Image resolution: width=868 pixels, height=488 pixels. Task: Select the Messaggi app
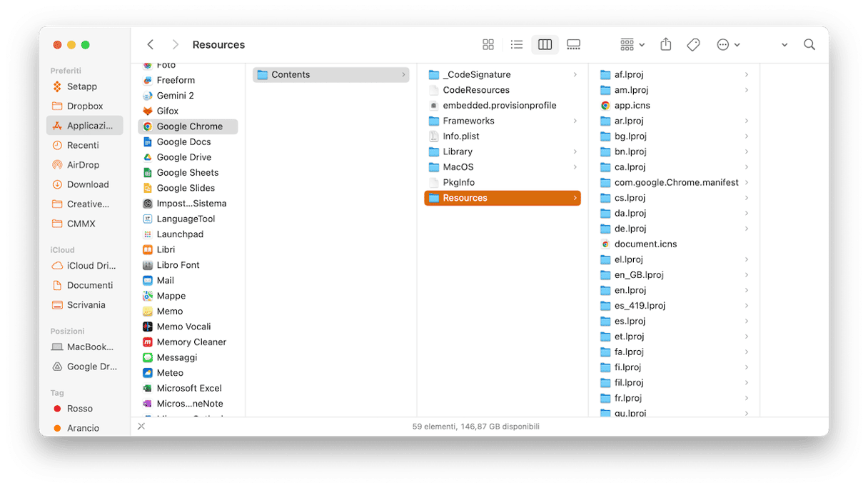click(188, 357)
